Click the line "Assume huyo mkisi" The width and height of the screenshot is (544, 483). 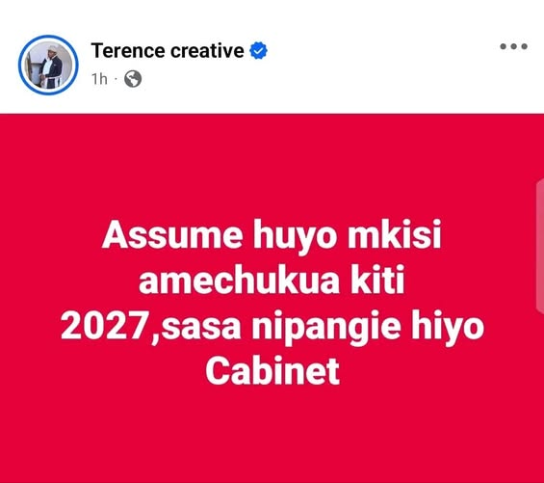pos(272,234)
